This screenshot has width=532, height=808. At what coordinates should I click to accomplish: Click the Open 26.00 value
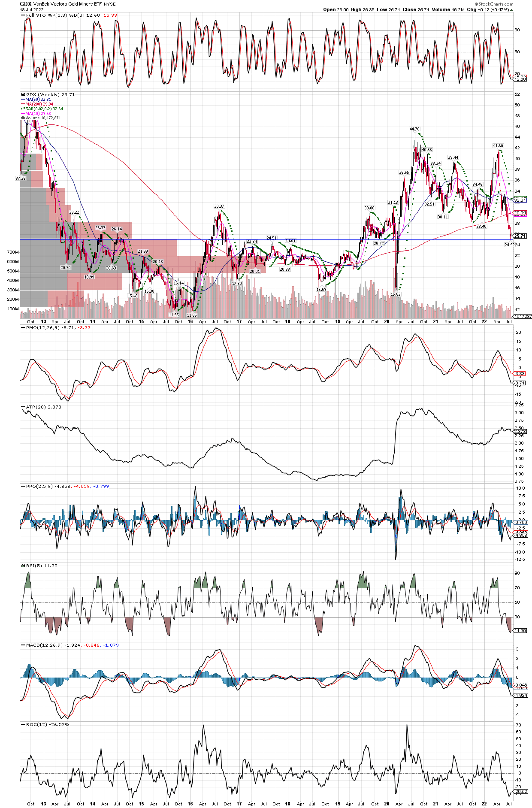pyautogui.click(x=336, y=9)
